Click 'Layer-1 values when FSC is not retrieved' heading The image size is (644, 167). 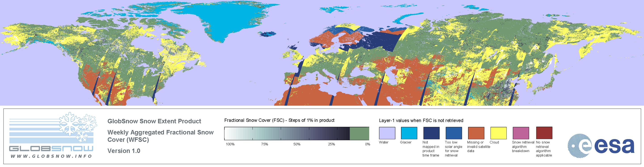[x=421, y=120]
